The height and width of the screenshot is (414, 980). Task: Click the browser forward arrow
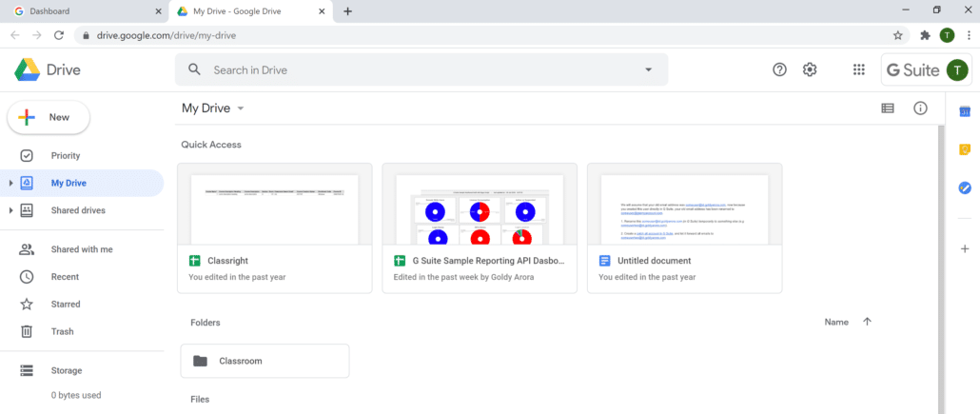(x=37, y=35)
